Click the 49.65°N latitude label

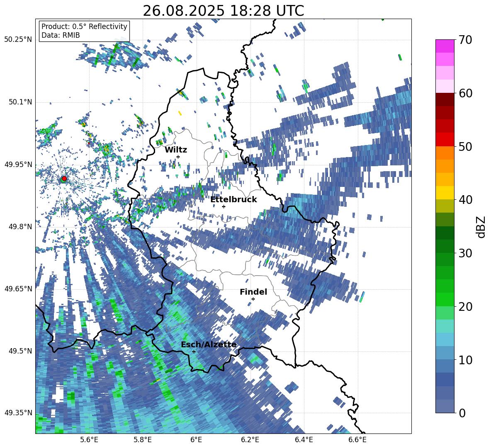pos(18,289)
